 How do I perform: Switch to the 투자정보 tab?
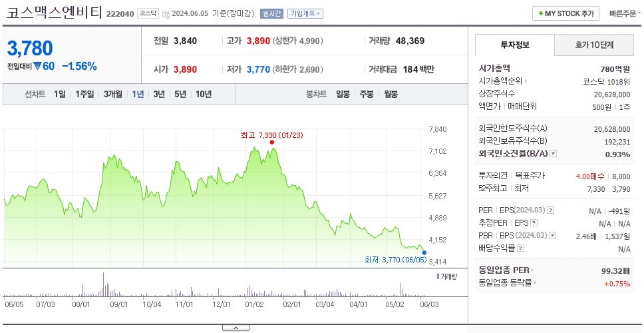click(515, 45)
